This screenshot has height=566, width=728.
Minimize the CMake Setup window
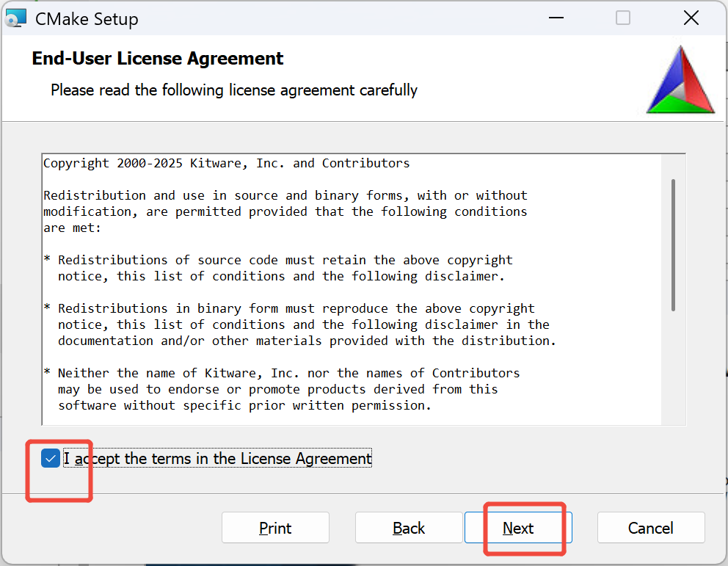tap(556, 18)
